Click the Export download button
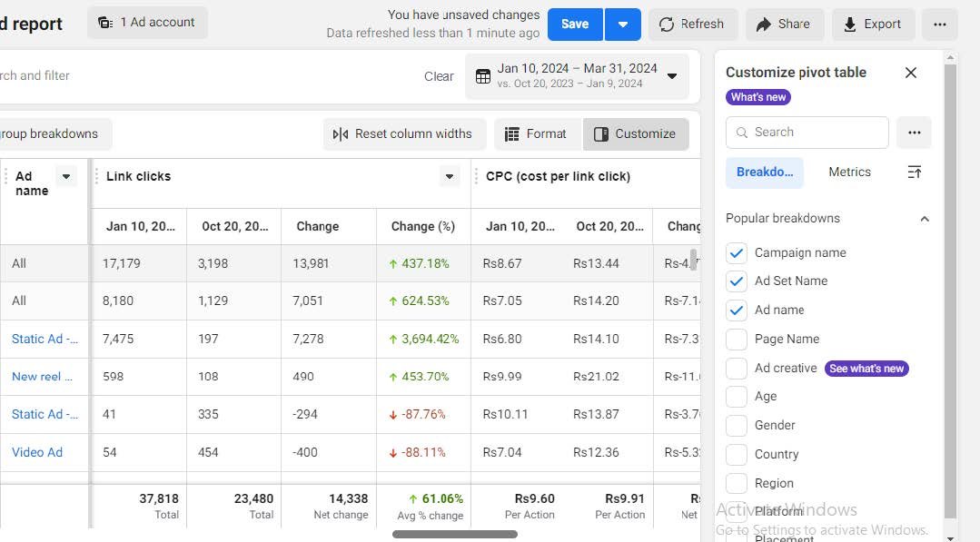 coord(871,25)
